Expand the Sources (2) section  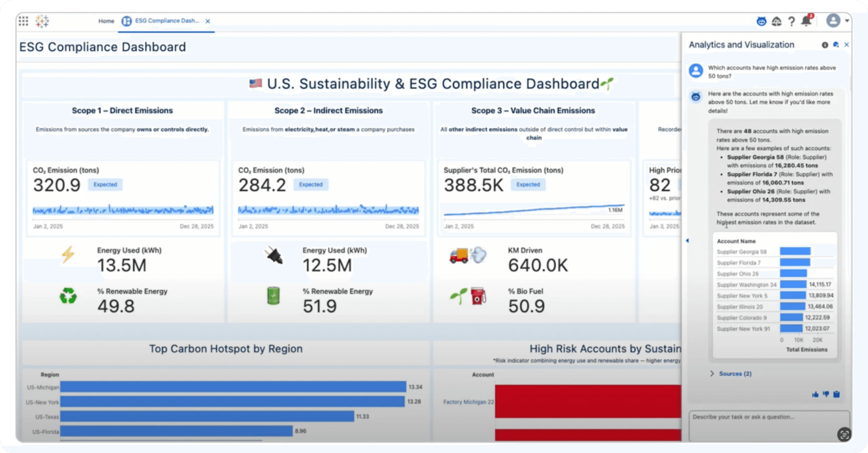pos(735,374)
